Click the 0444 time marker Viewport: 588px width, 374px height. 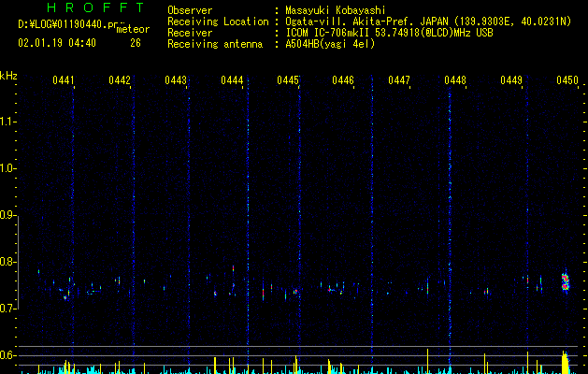click(232, 79)
